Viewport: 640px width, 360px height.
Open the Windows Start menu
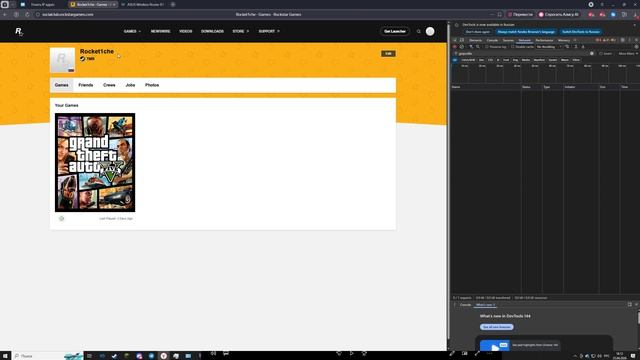click(x=5, y=356)
